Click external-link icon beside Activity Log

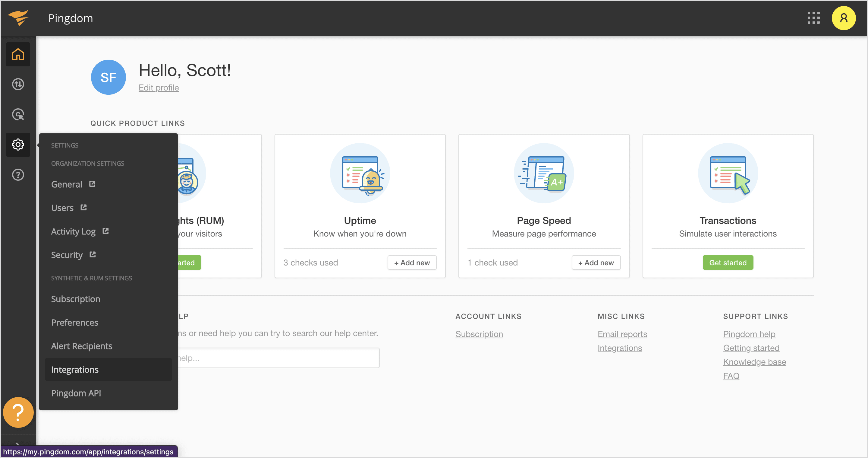pyautogui.click(x=105, y=231)
